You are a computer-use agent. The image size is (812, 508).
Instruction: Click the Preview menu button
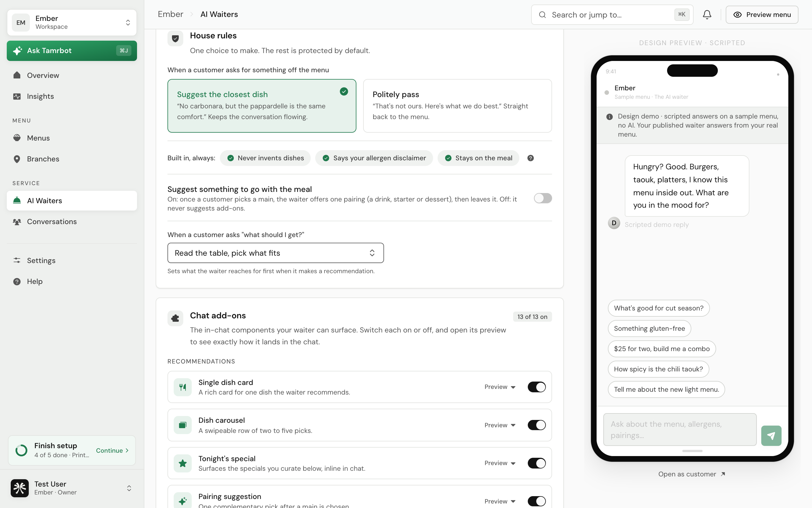pos(762,15)
